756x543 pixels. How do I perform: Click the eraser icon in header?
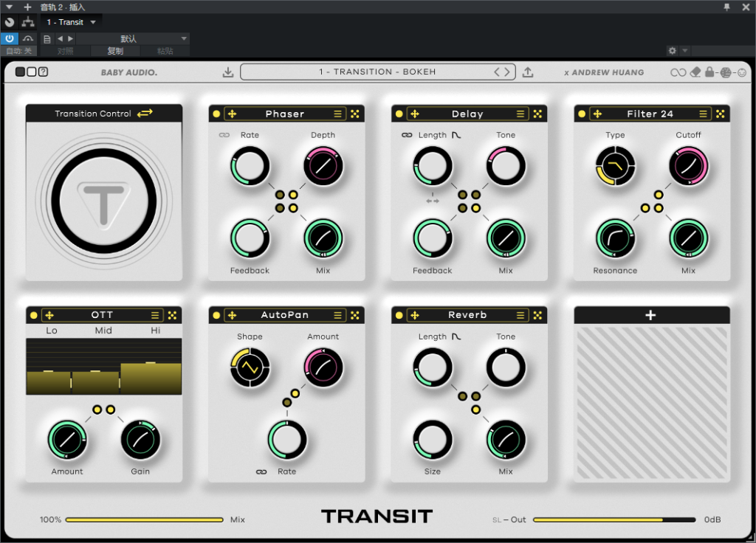(x=695, y=72)
